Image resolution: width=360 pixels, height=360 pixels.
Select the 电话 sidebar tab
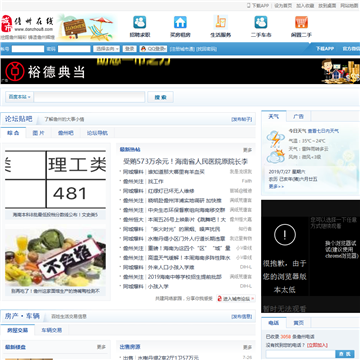274,323
